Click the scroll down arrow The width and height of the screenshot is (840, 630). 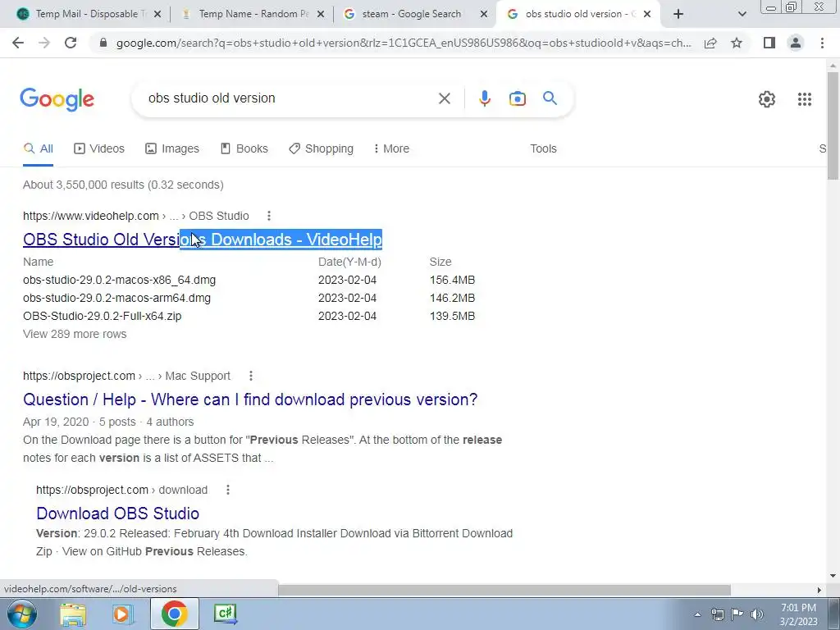tap(833, 576)
